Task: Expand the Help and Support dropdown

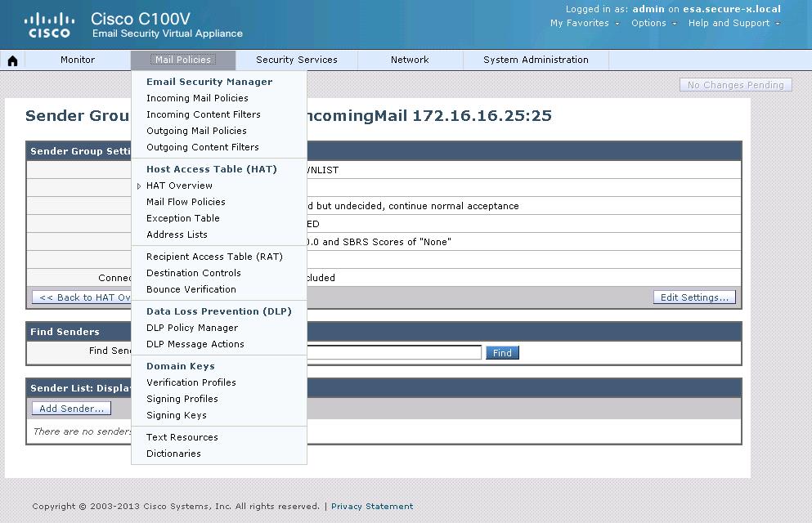Action: pos(733,23)
